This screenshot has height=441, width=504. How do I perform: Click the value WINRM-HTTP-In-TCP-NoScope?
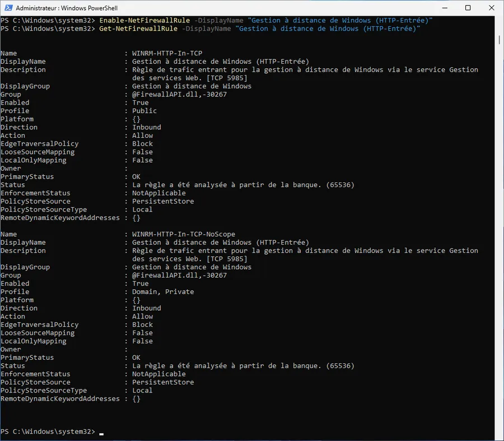pos(184,234)
